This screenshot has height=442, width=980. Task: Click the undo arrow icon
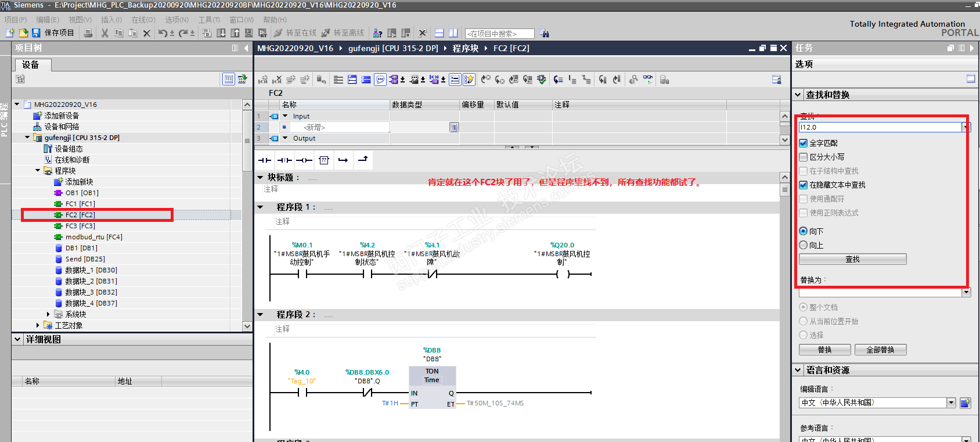(163, 33)
